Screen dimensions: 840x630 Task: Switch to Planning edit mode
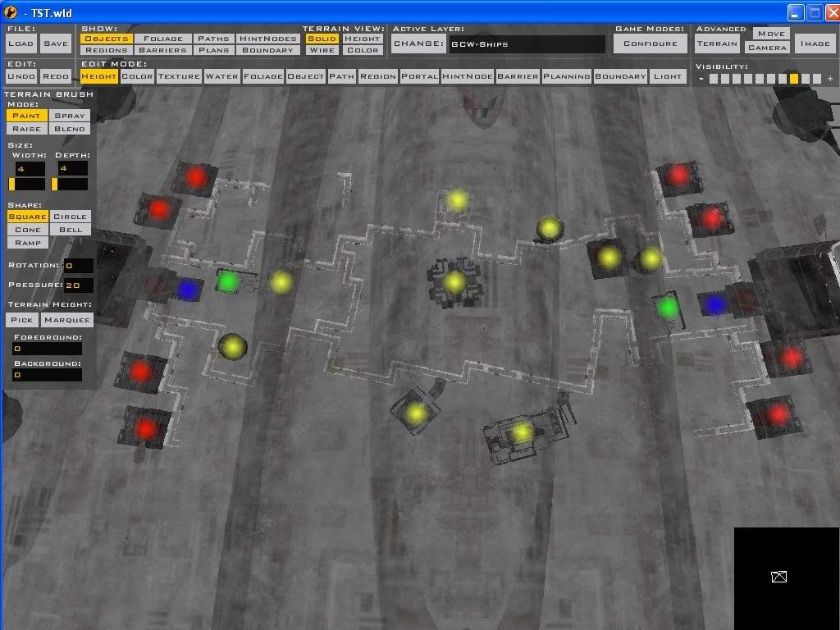(567, 76)
